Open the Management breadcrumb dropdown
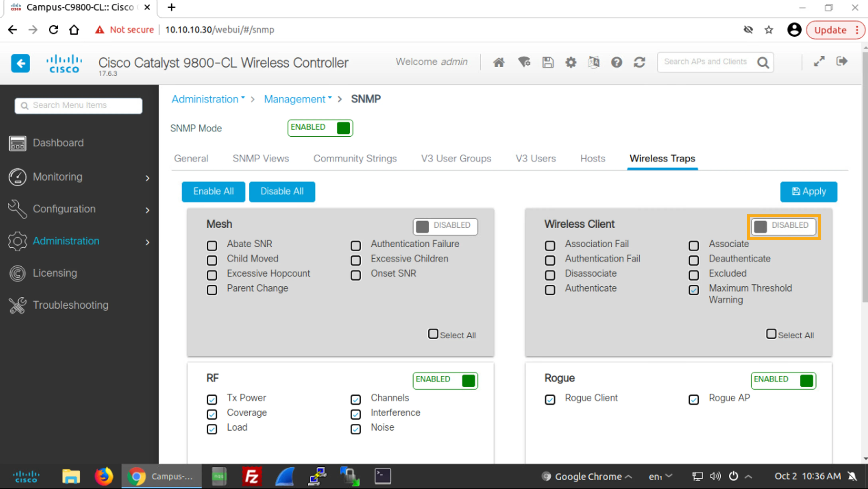 [x=298, y=99]
